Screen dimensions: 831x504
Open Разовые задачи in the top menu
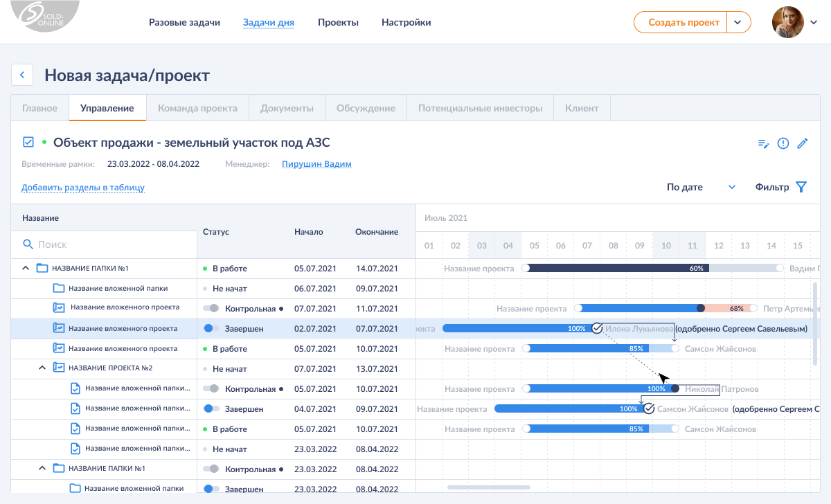tap(184, 22)
